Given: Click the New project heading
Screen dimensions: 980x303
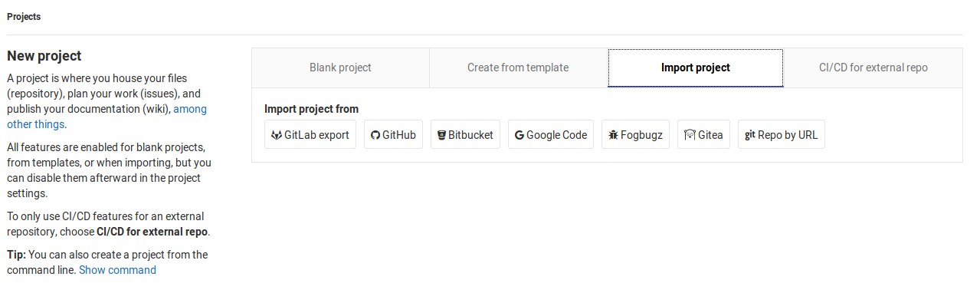Looking at the screenshot, I should point(44,56).
